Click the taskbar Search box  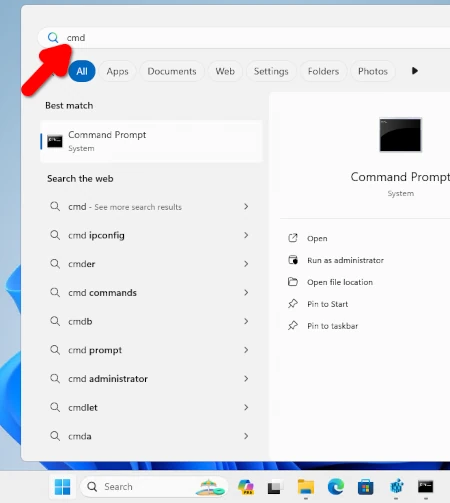pyautogui.click(x=154, y=487)
